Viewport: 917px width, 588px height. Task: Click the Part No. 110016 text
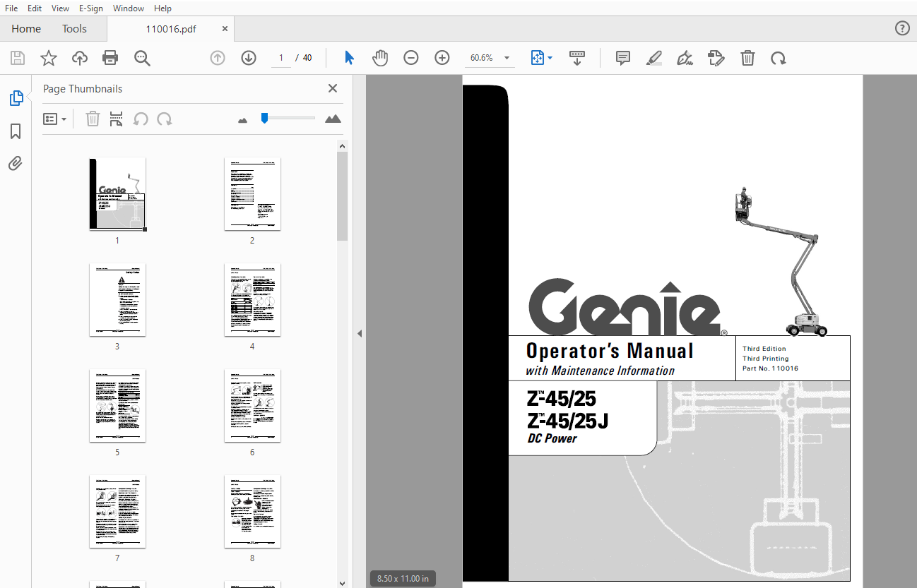770,368
